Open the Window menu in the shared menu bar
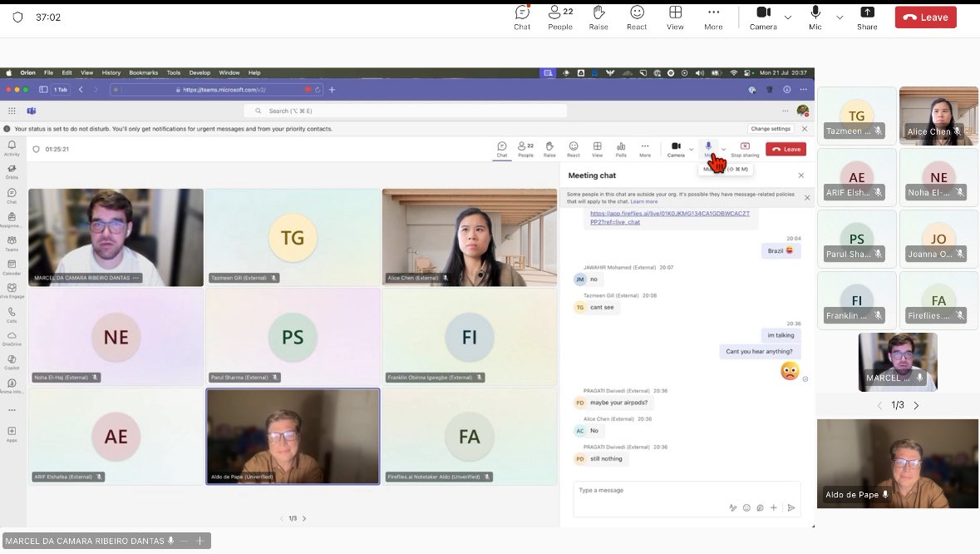This screenshot has height=554, width=980. 229,72
